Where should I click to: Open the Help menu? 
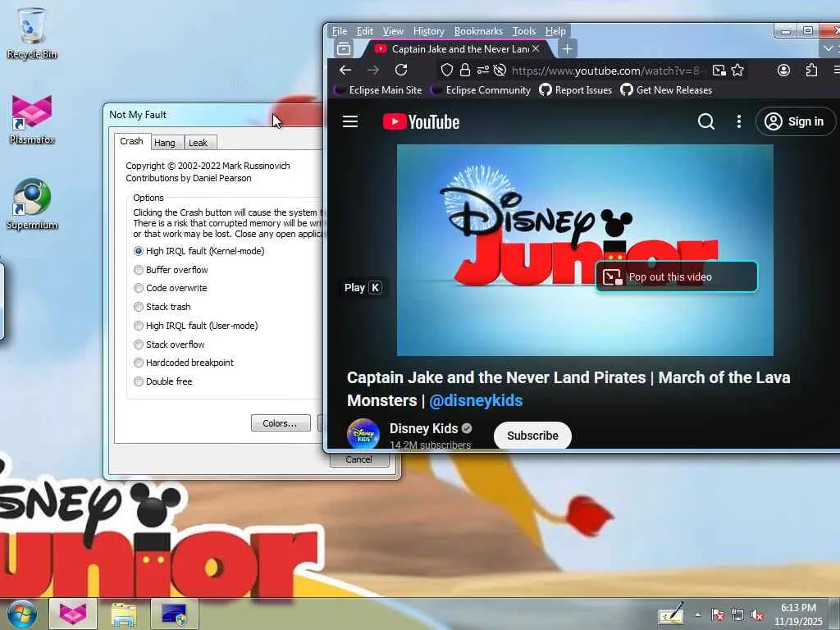click(x=555, y=31)
